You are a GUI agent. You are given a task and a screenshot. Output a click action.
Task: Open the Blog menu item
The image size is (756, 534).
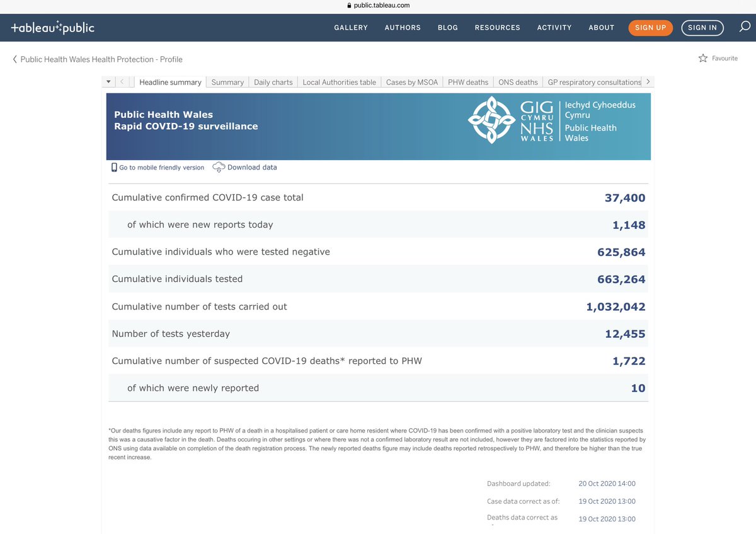pyautogui.click(x=448, y=28)
